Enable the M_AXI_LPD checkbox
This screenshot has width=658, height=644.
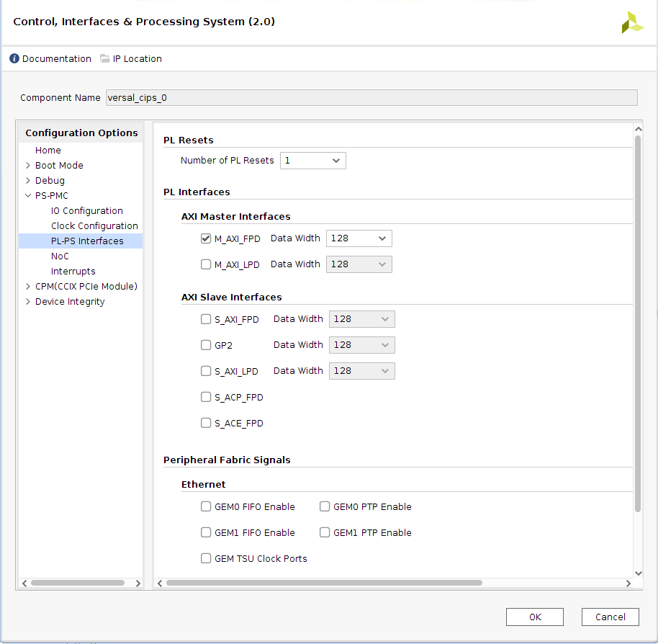(206, 264)
